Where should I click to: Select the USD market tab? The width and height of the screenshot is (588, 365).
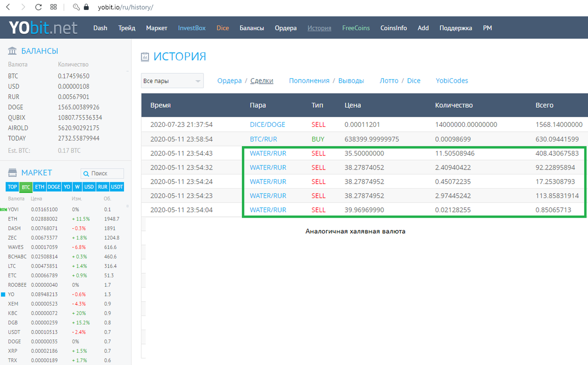(x=89, y=187)
